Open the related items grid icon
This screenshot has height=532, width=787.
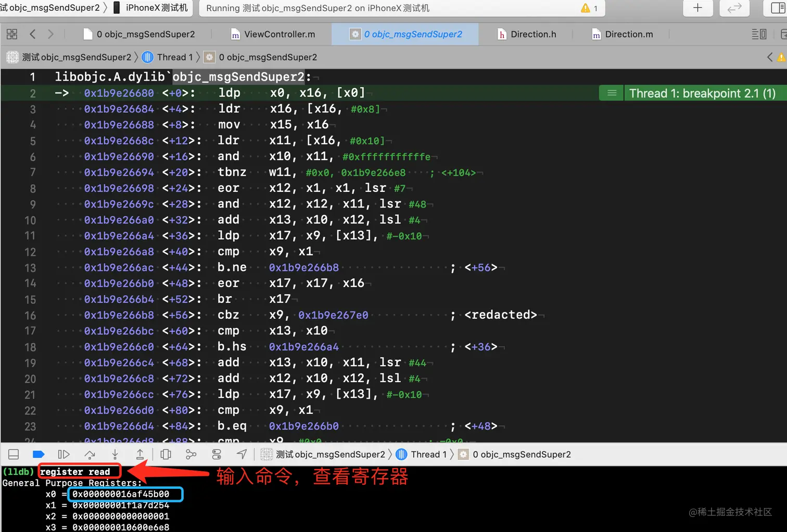(12, 34)
